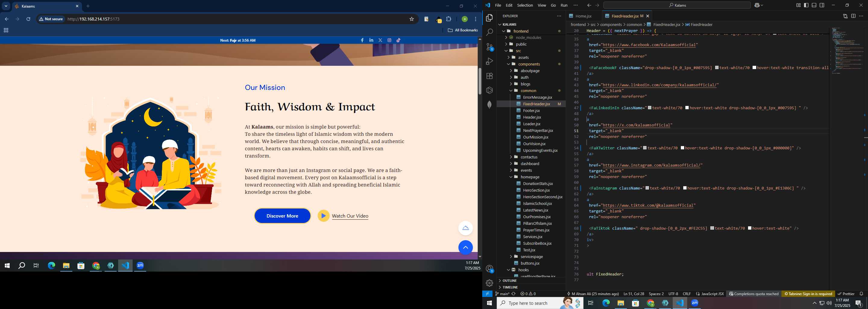Switch to Home.jsx editor tab
The width and height of the screenshot is (868, 309).
click(x=583, y=16)
